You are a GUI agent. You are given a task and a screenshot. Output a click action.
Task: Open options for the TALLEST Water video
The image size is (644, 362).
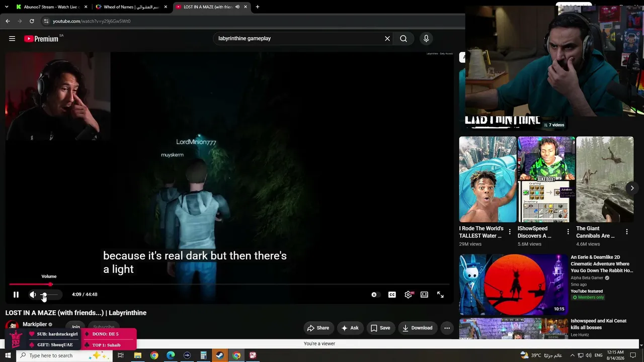510,232
